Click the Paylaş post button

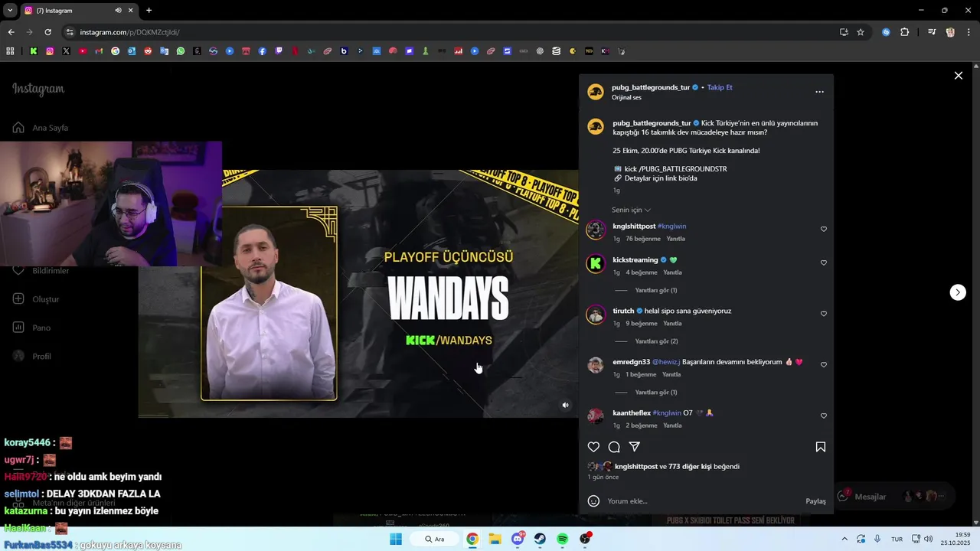click(815, 501)
